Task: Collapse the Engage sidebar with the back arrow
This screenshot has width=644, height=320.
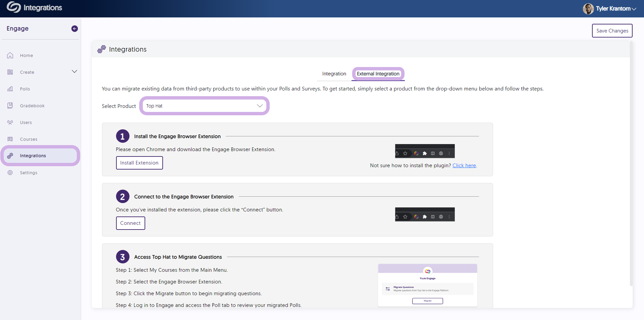Action: (x=74, y=29)
